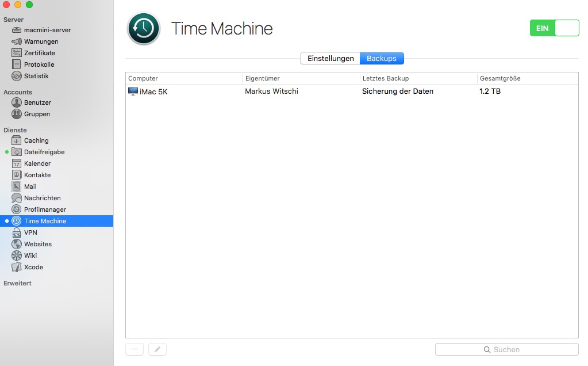Click Sicherung der Daten status cell
This screenshot has height=366, width=588.
click(x=398, y=91)
